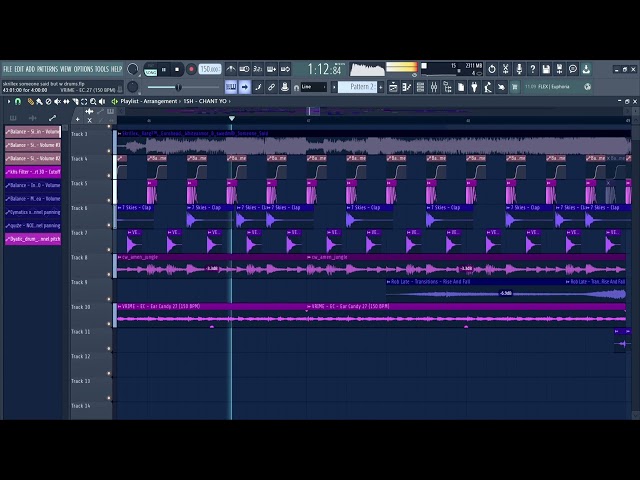Toggle wait for input to start playing
This screenshot has width=640, height=480.
coord(244,69)
